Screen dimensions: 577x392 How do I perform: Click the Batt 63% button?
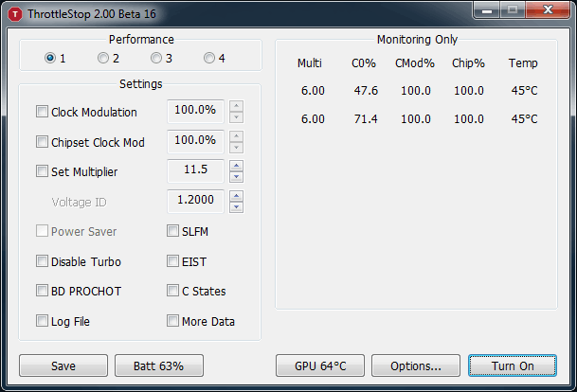[x=159, y=365]
